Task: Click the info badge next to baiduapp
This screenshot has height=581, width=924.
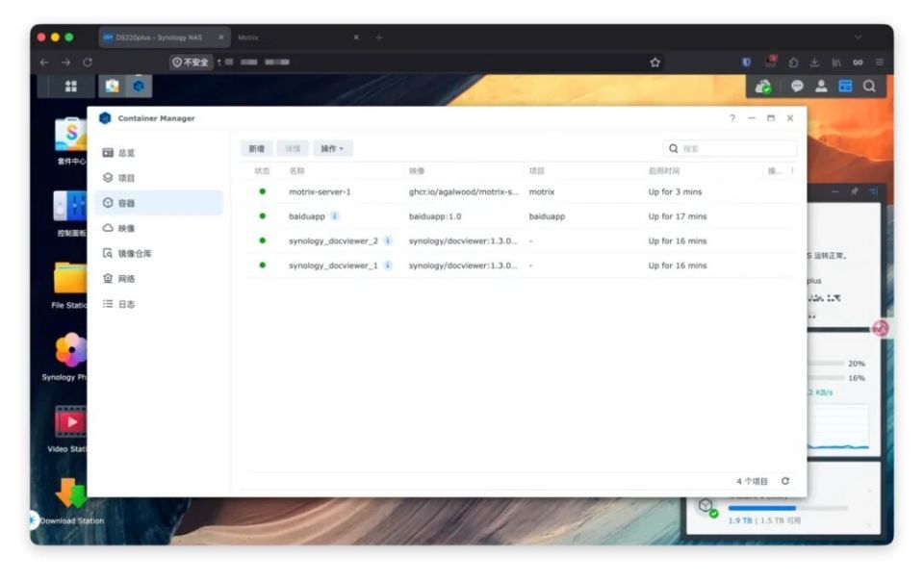Action: point(335,216)
